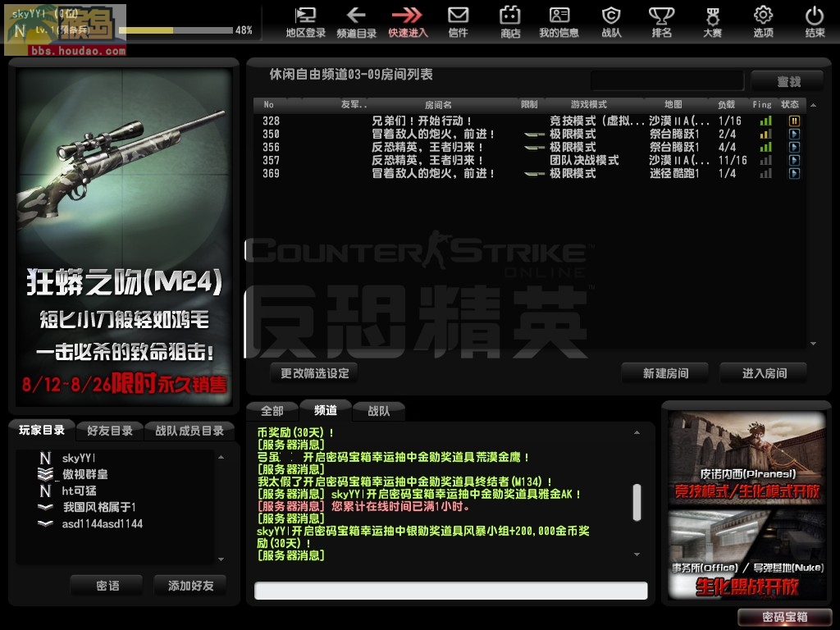
Task: Sort rooms by the 地图 column header
Action: point(673,104)
